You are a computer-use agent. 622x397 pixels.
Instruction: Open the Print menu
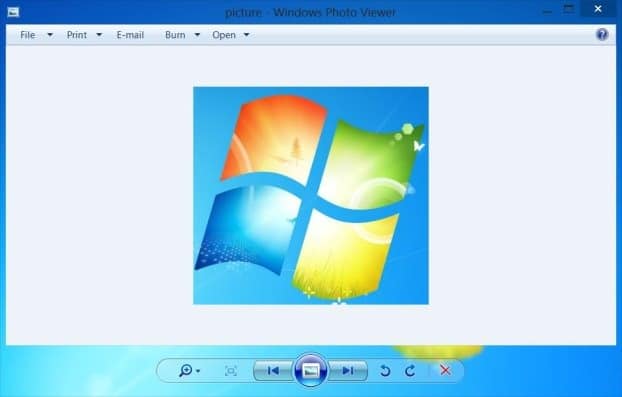coord(77,35)
